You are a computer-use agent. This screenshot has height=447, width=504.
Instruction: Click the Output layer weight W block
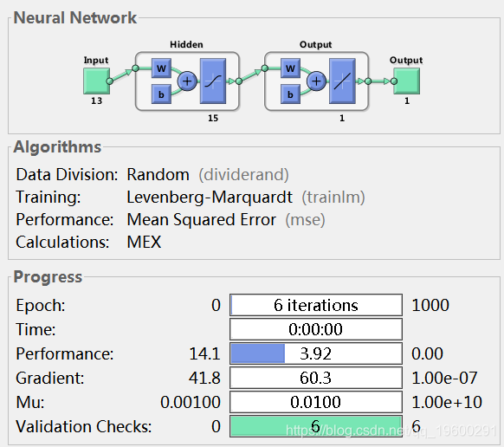pos(291,68)
